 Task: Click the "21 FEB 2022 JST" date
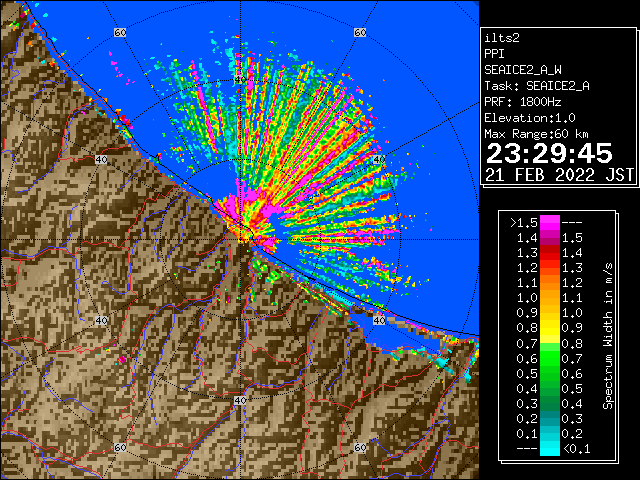559,175
